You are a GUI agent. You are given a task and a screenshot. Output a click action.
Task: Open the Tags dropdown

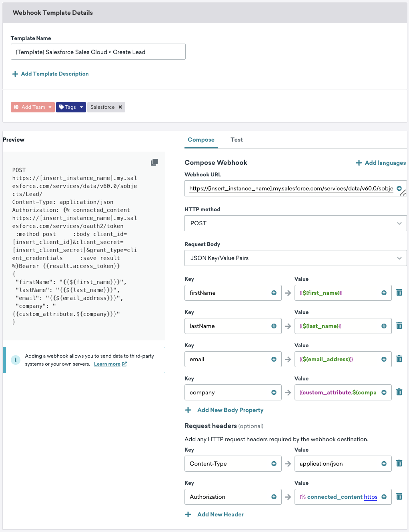pos(71,107)
